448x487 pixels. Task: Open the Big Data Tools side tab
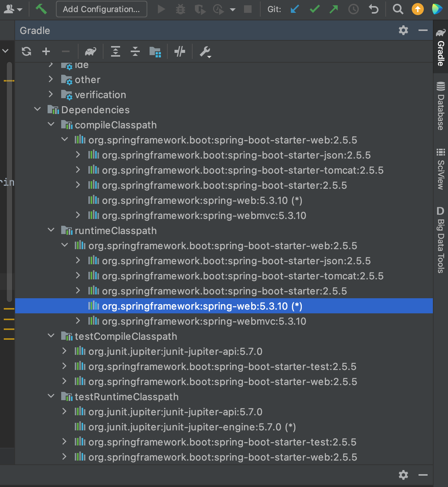click(x=440, y=240)
